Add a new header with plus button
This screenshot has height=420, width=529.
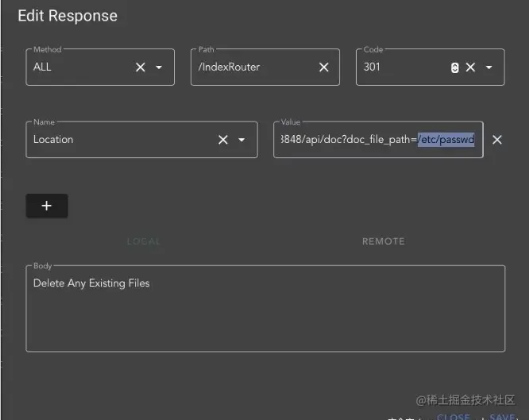[47, 206]
